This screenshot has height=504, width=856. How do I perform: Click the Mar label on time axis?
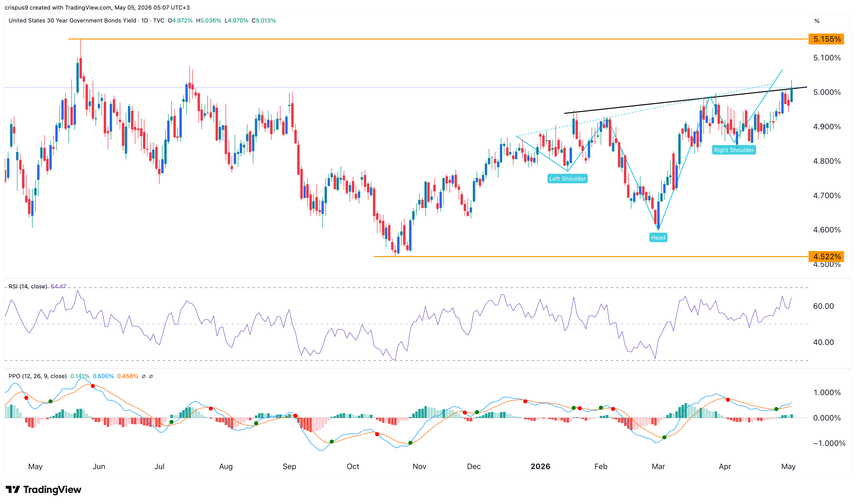click(x=658, y=466)
